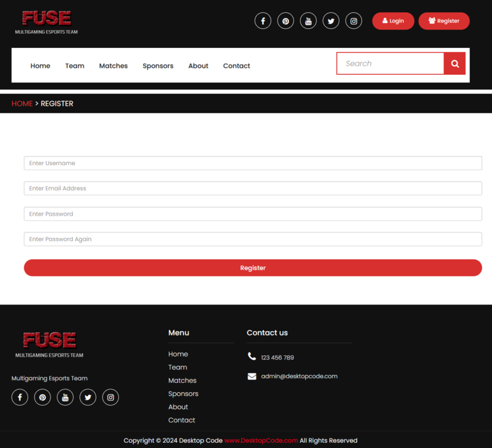Open Contact in the navigation bar

coord(236,66)
